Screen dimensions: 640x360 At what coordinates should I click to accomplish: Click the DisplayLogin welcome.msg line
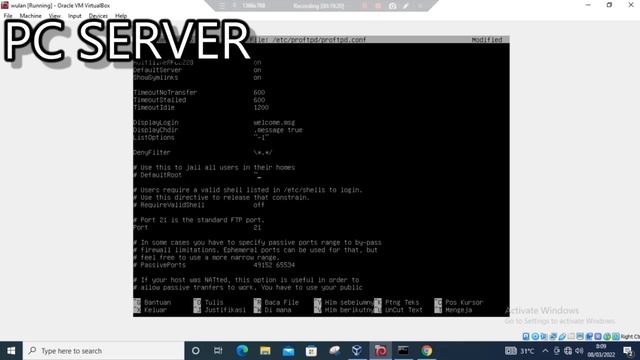coord(214,122)
